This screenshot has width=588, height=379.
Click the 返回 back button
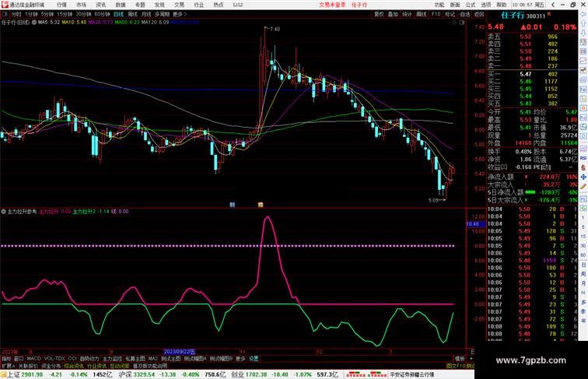coord(479,14)
